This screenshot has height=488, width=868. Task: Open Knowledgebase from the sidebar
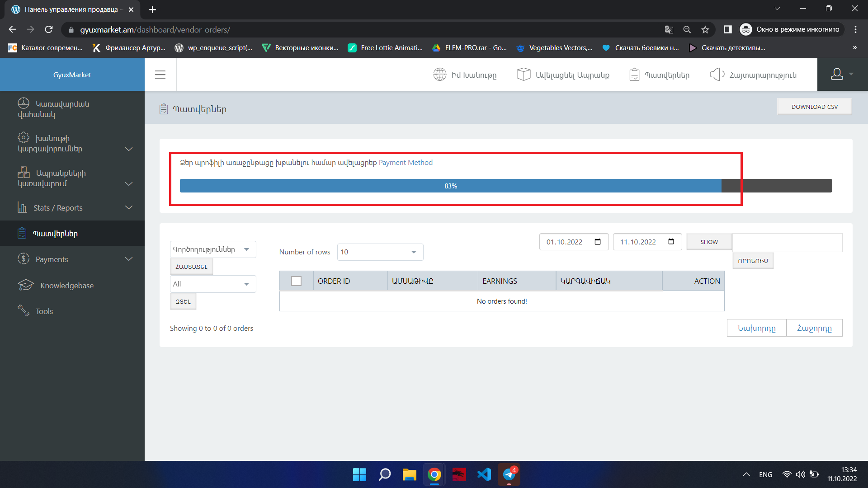pos(66,286)
